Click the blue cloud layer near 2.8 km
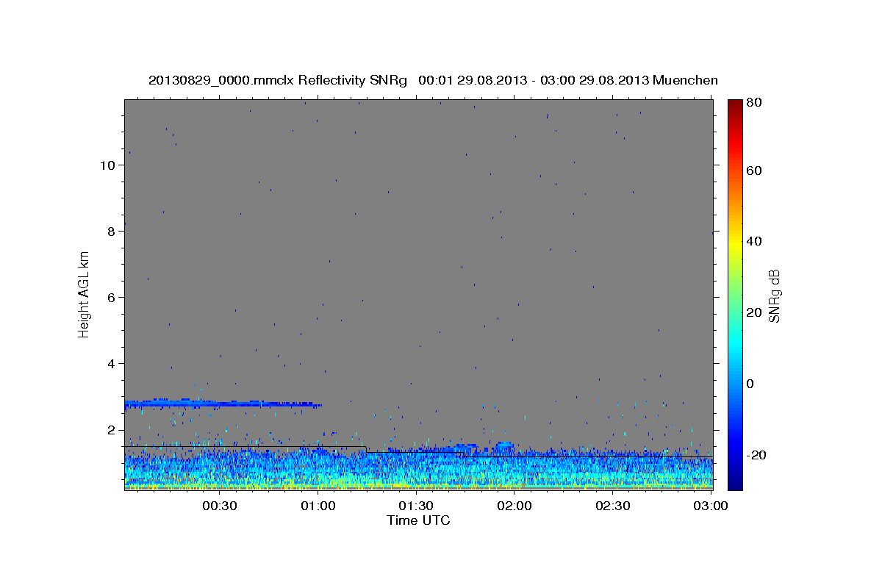The width and height of the screenshot is (882, 588). (x=223, y=404)
